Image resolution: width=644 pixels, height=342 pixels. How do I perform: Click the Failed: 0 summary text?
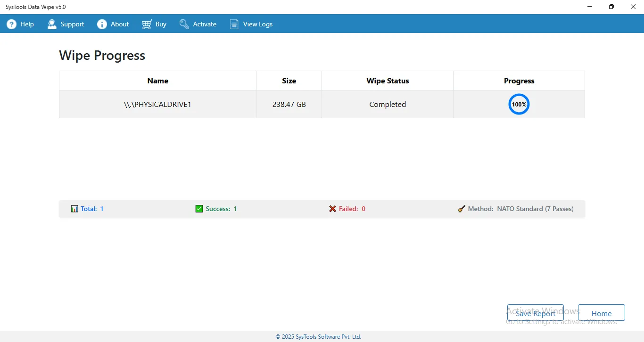352,209
